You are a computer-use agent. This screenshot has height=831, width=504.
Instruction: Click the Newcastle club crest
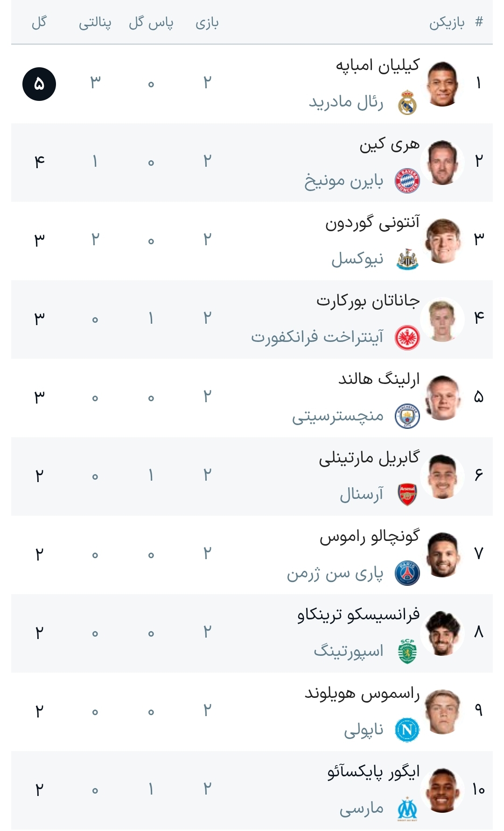point(407,259)
